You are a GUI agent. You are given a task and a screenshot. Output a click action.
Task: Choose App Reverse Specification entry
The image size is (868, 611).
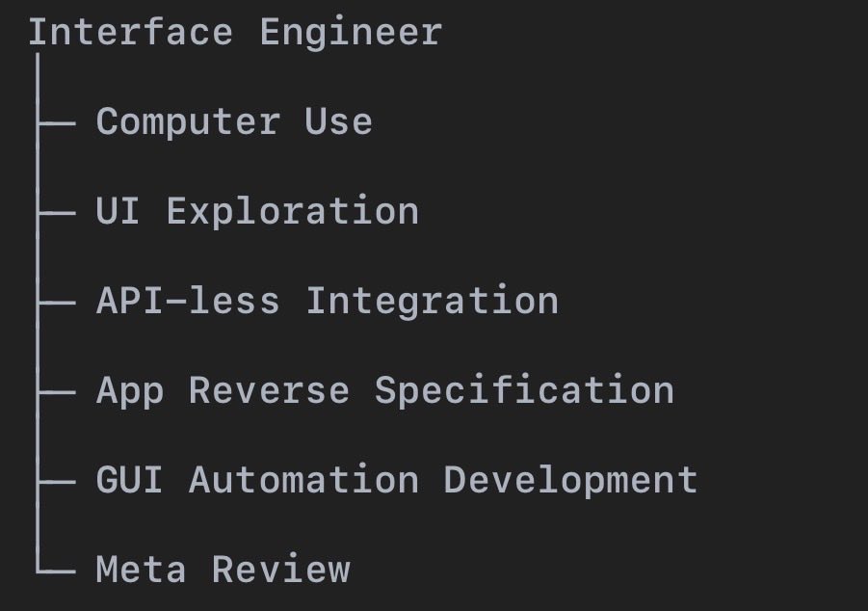385,391
